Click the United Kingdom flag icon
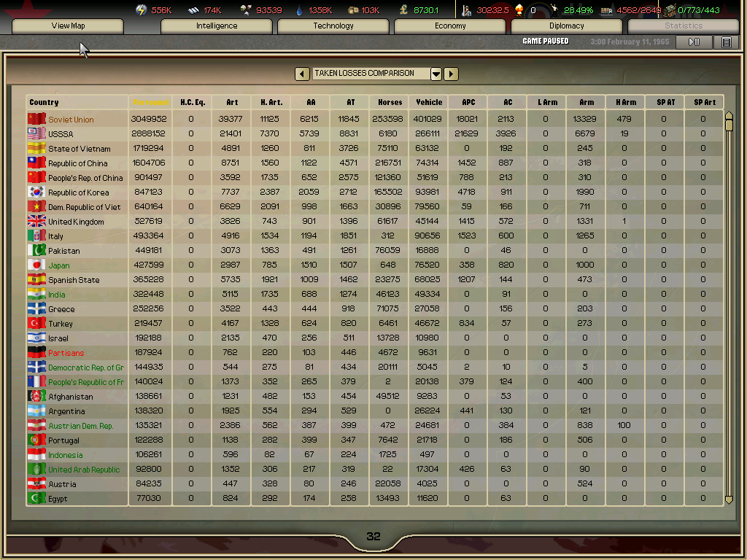The width and height of the screenshot is (747, 560). tap(36, 221)
